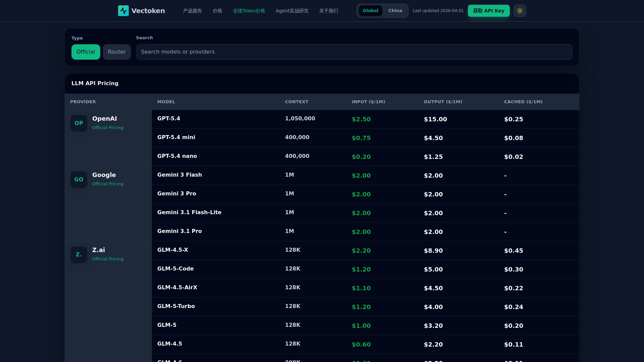Click GLM-5 input price $1.00
This screenshot has height=362, width=644.
[x=361, y=326]
